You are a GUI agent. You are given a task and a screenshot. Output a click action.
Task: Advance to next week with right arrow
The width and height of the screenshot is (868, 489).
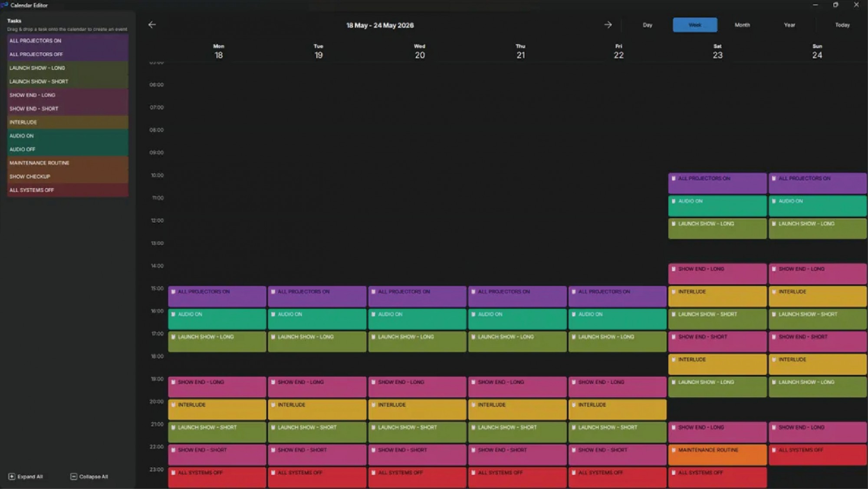tap(608, 25)
